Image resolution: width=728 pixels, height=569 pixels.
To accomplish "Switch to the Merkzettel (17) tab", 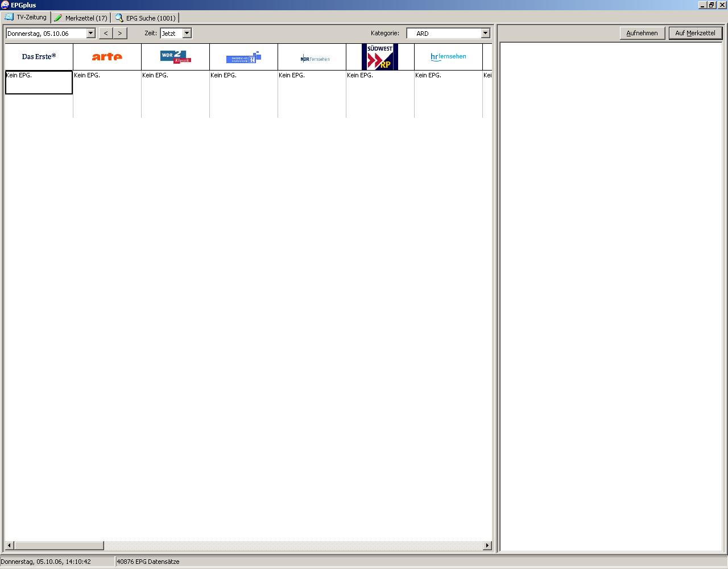I will pos(81,18).
